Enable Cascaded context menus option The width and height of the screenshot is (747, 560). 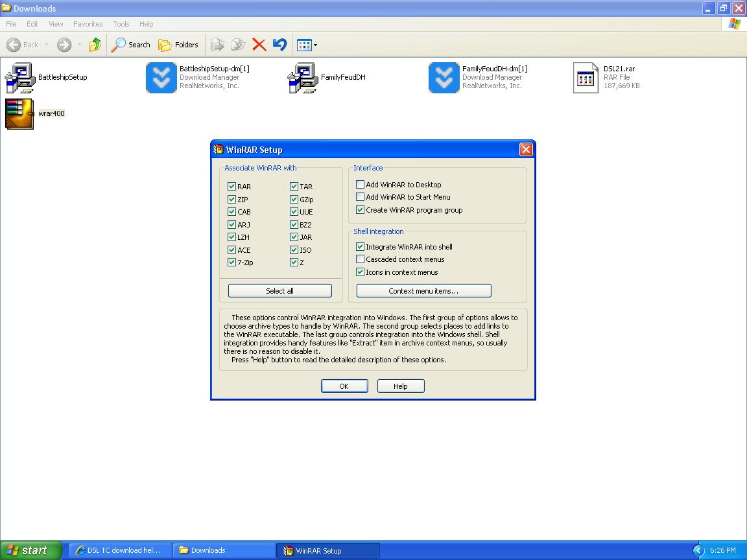360,259
